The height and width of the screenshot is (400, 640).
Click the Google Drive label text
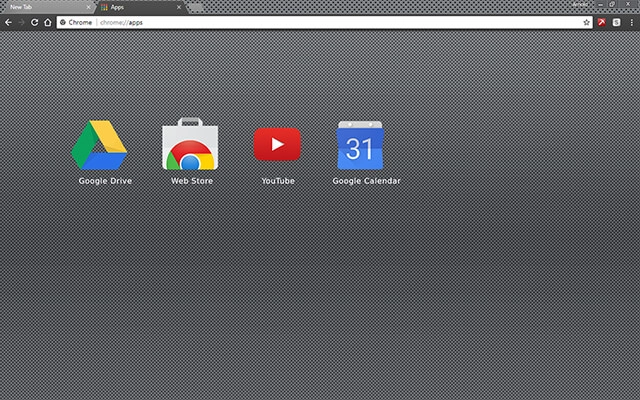105,181
